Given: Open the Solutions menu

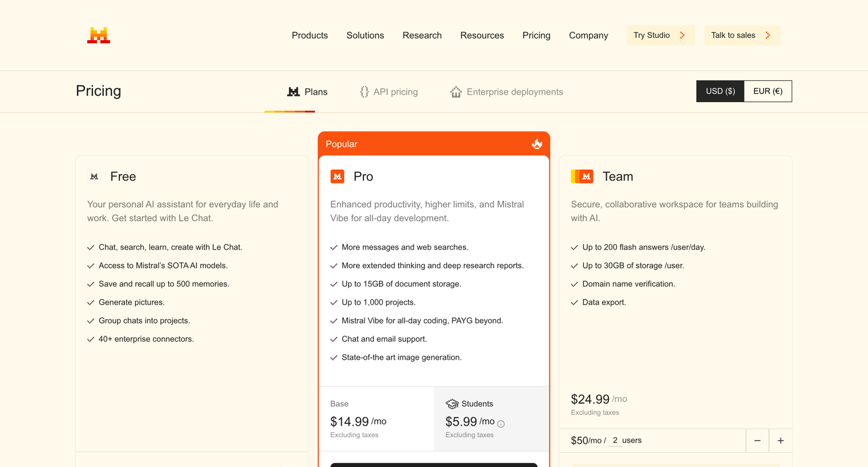Looking at the screenshot, I should point(365,36).
